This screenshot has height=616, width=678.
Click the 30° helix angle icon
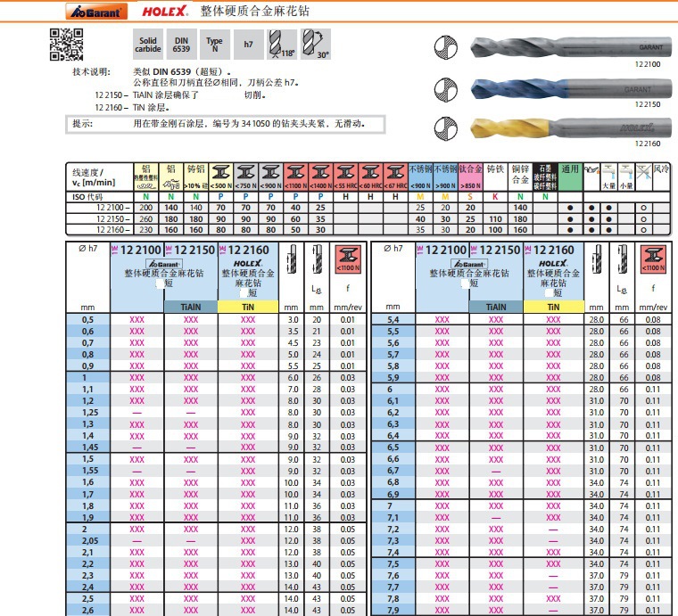pos(316,45)
